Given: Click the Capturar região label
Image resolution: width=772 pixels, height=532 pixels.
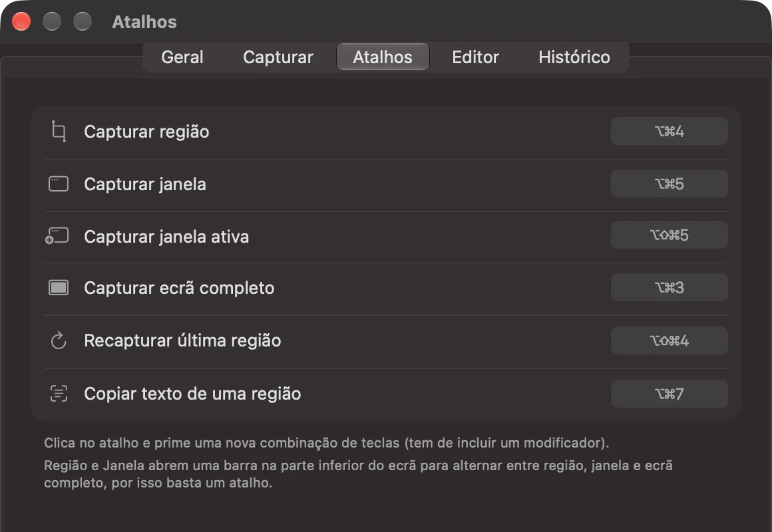Looking at the screenshot, I should coord(146,132).
